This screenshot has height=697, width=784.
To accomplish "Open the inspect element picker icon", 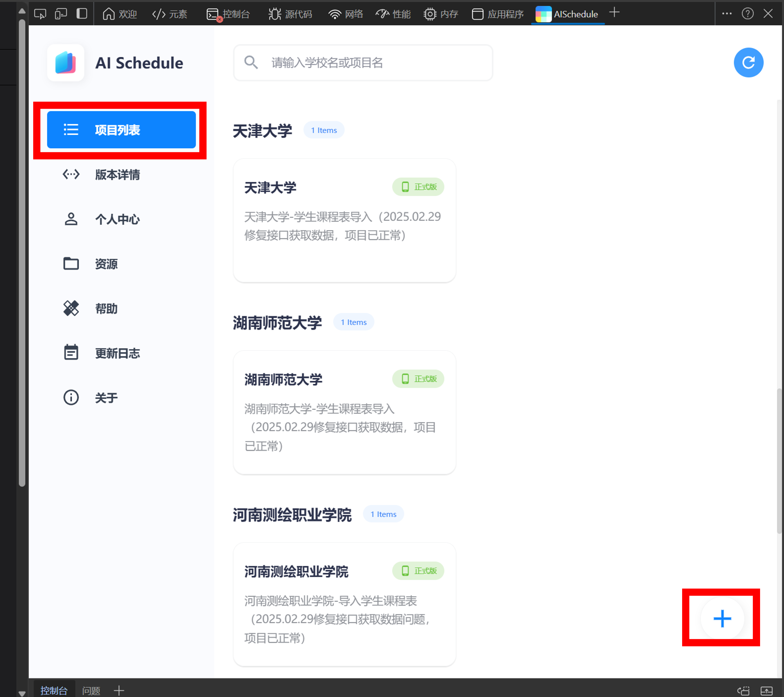I will point(40,14).
